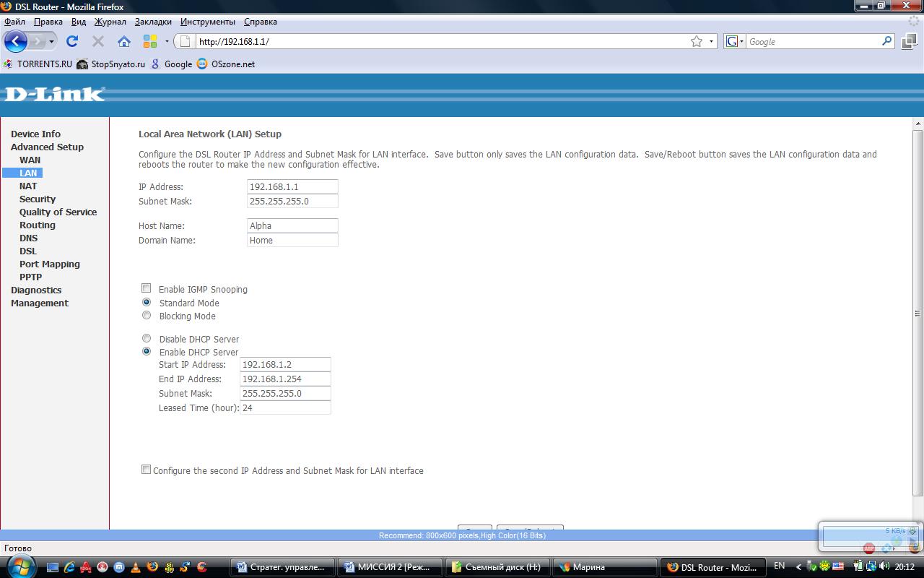The image size is (924, 578).
Task: Click the Stop loading X icon
Action: 98,41
